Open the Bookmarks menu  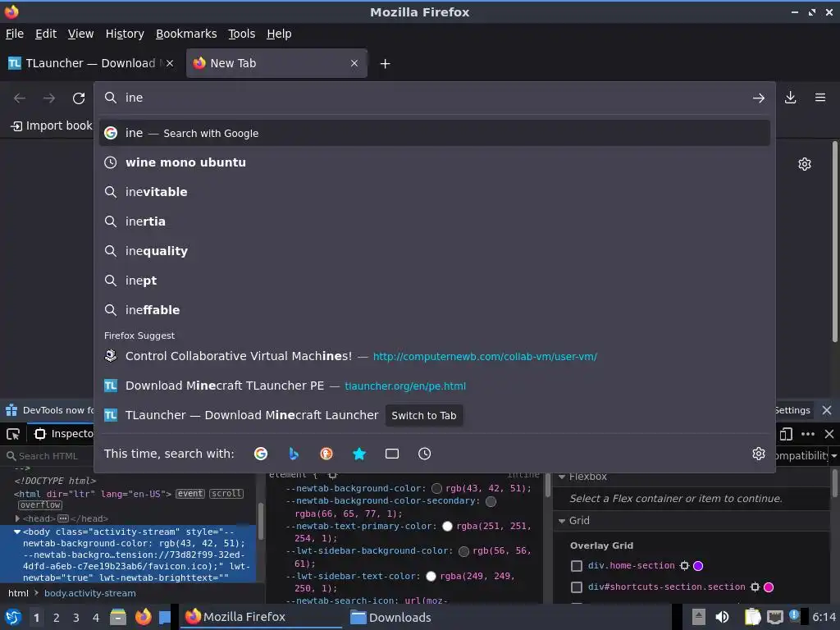point(186,34)
